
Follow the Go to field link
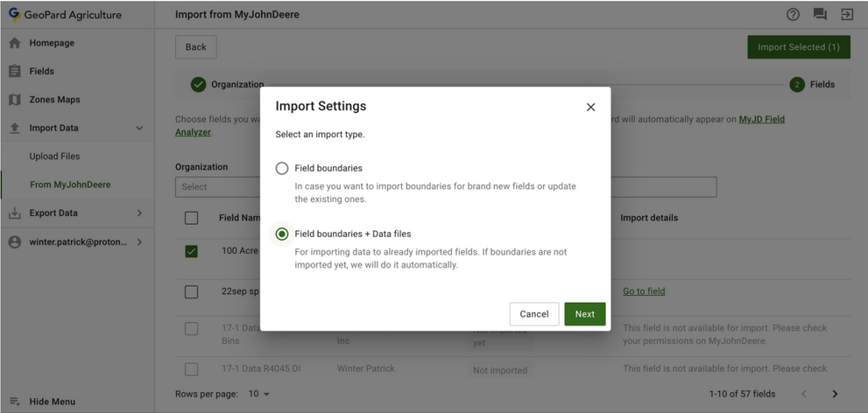click(x=644, y=291)
